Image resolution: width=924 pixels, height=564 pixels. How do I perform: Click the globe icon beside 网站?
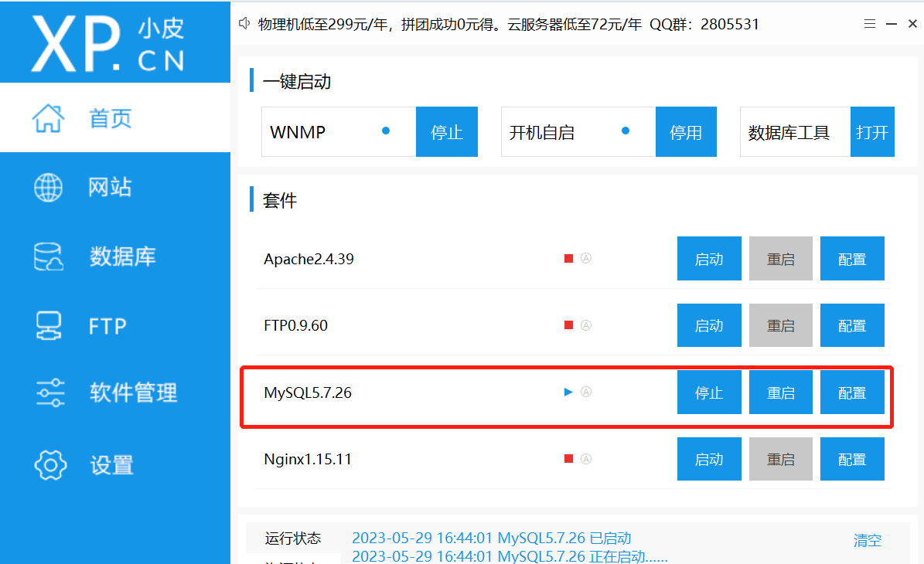click(x=48, y=188)
